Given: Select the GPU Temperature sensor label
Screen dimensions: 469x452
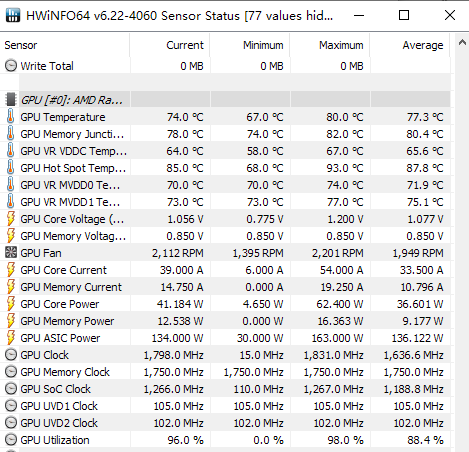Looking at the screenshot, I should [63, 117].
